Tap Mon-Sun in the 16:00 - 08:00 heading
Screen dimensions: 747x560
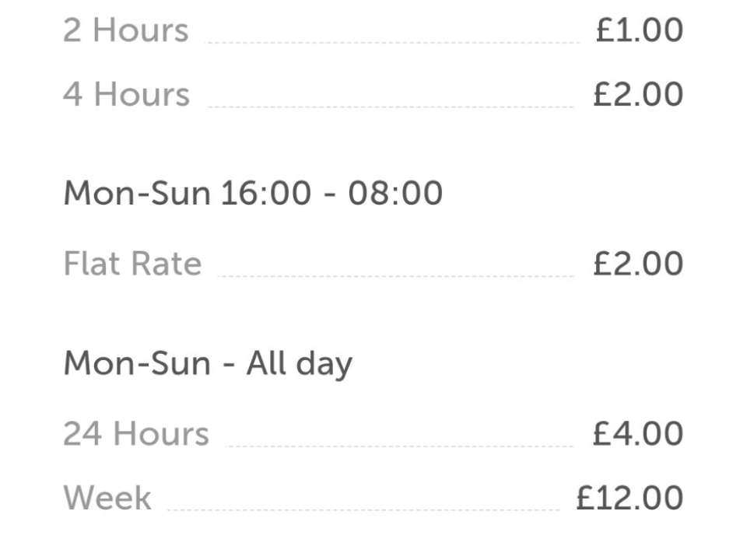point(137,193)
